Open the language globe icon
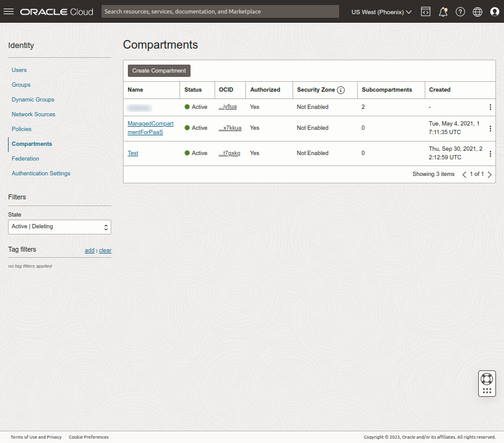 (478, 11)
